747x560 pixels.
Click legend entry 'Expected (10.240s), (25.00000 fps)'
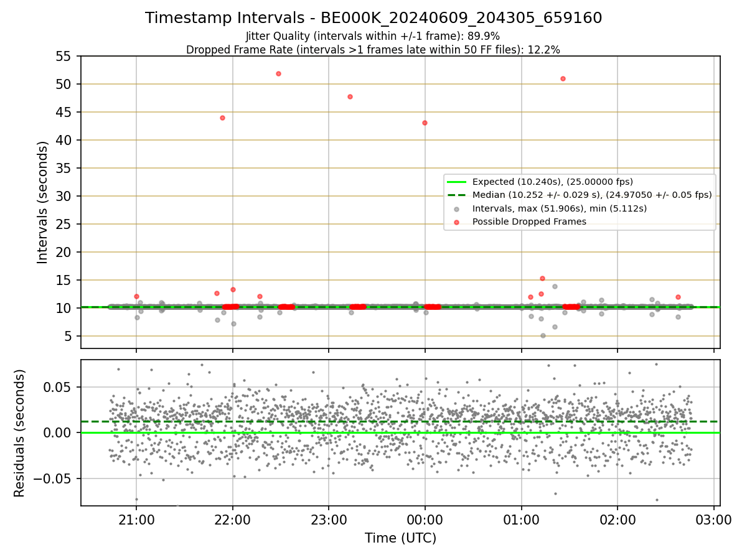[x=553, y=182]
